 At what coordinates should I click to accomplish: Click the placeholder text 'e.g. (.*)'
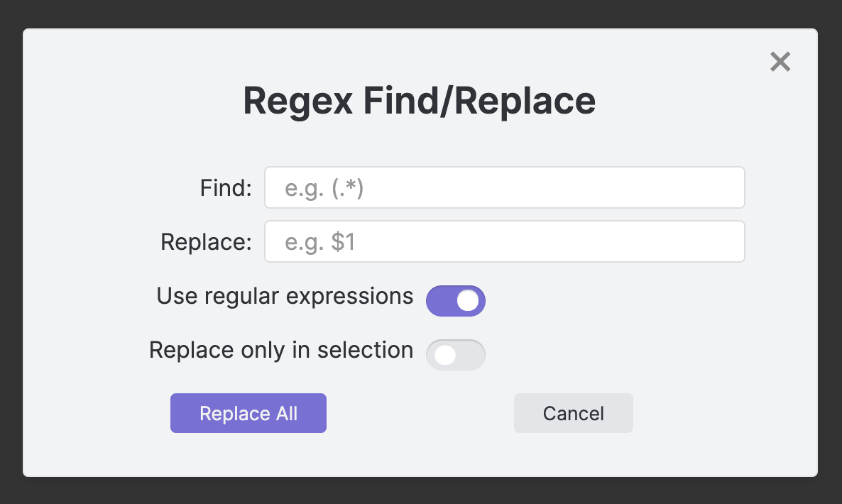325,187
